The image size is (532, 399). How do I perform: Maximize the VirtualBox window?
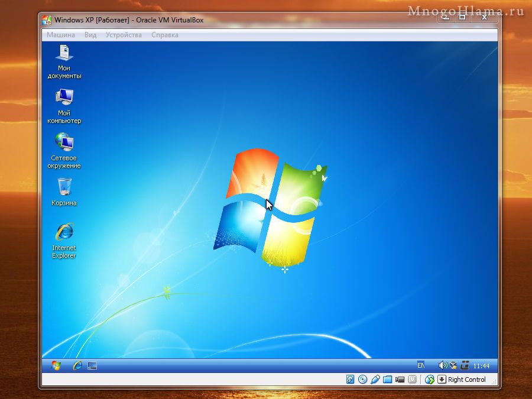point(462,17)
